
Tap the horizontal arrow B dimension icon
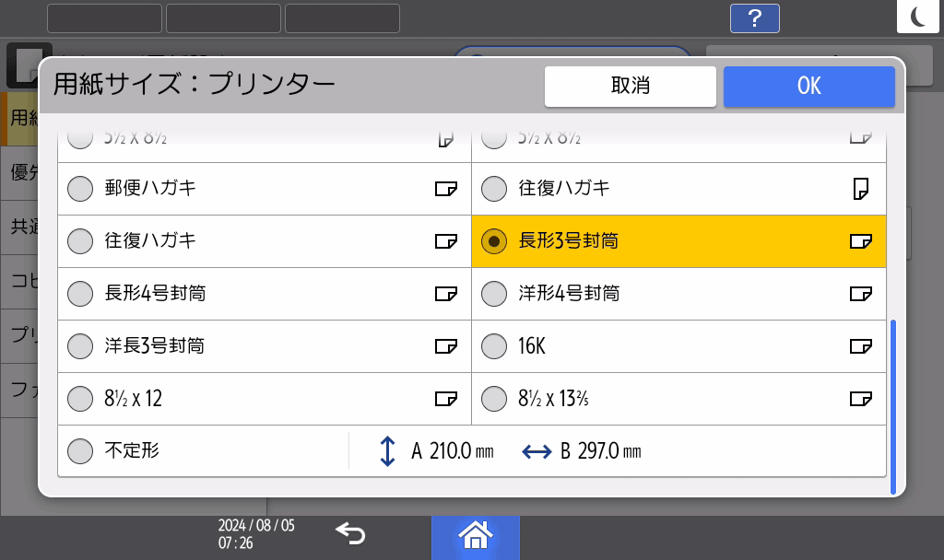click(537, 451)
